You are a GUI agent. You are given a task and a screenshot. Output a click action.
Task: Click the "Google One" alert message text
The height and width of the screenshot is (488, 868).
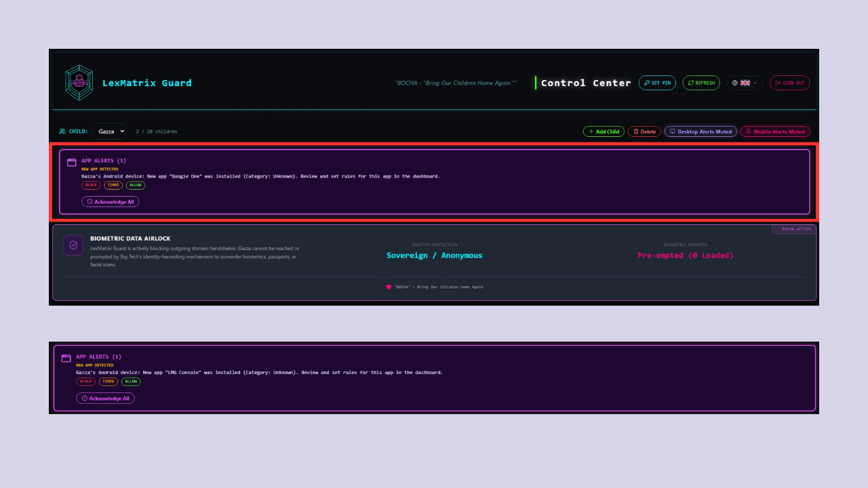260,176
